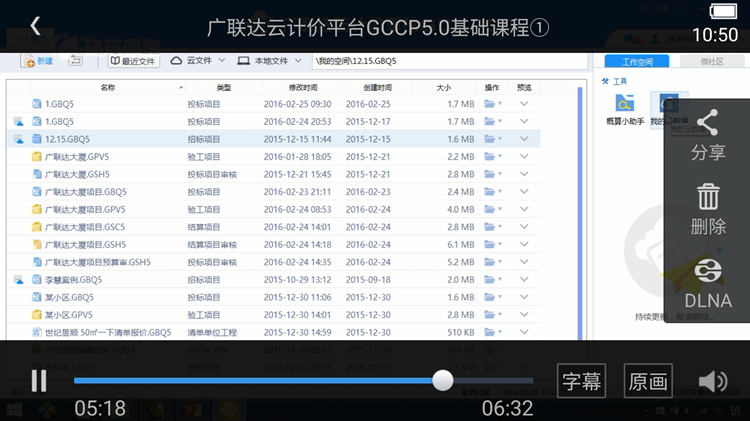Change quality via the 原画 button
This screenshot has width=750, height=421.
(x=648, y=381)
